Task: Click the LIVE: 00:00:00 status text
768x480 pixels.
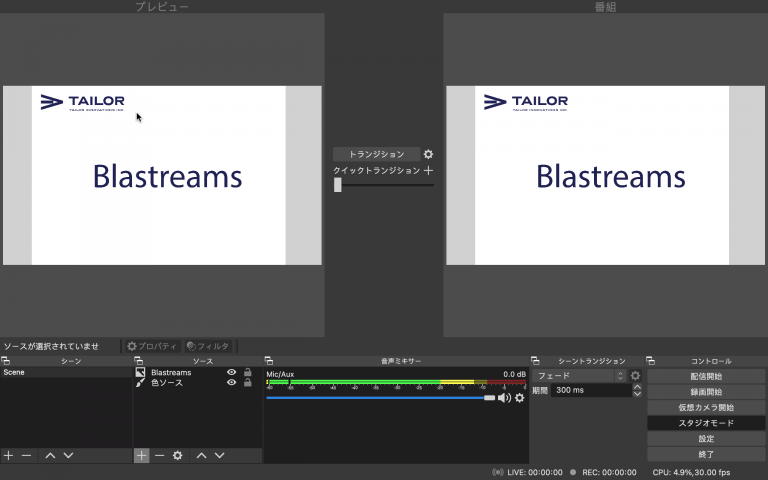Action: [x=535, y=472]
